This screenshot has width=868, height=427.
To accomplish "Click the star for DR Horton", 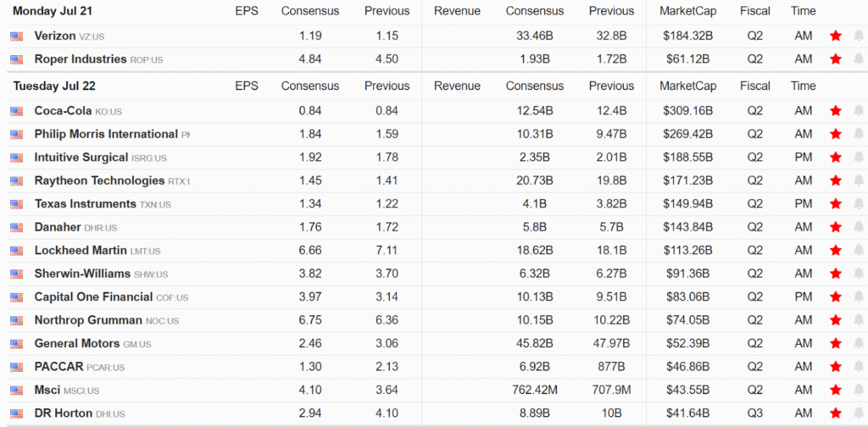I will click(835, 413).
